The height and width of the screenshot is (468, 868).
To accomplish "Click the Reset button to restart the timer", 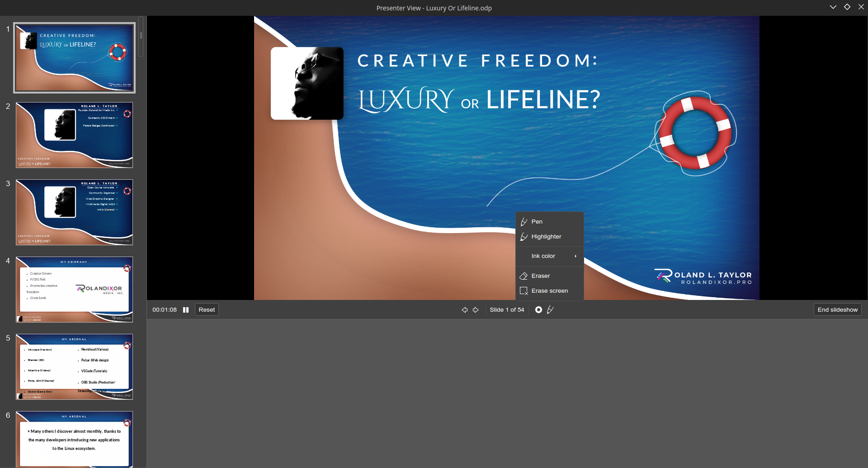I will (207, 309).
